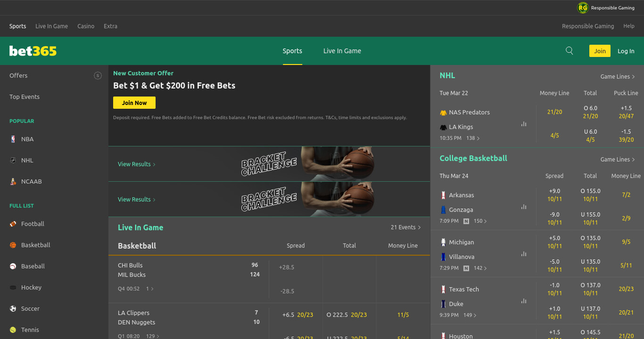Image resolution: width=644 pixels, height=339 pixels.
Task: Click the Join Now offer button
Action: pyautogui.click(x=134, y=103)
